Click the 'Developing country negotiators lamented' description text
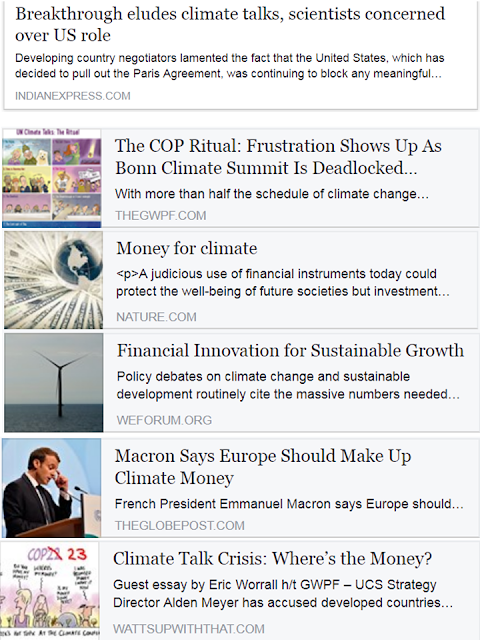 pos(229,66)
